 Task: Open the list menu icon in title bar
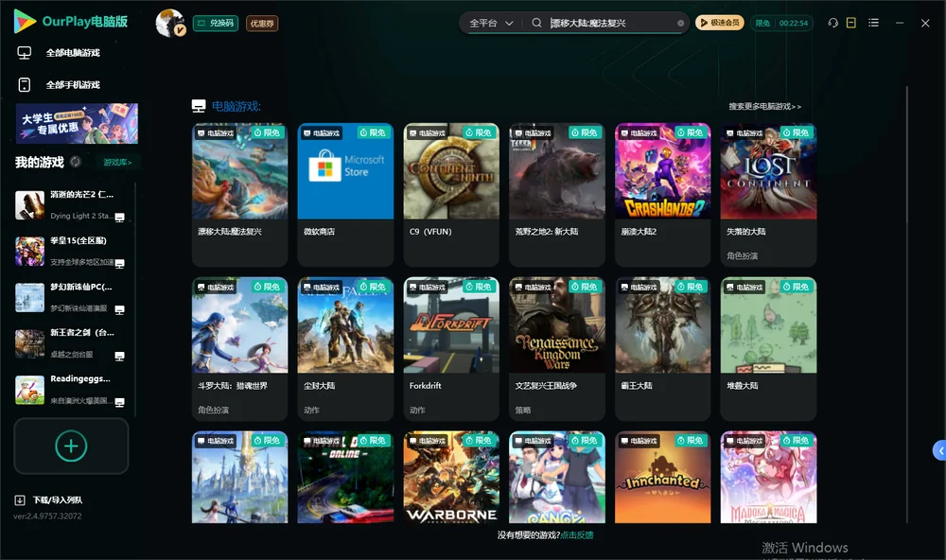(x=873, y=23)
